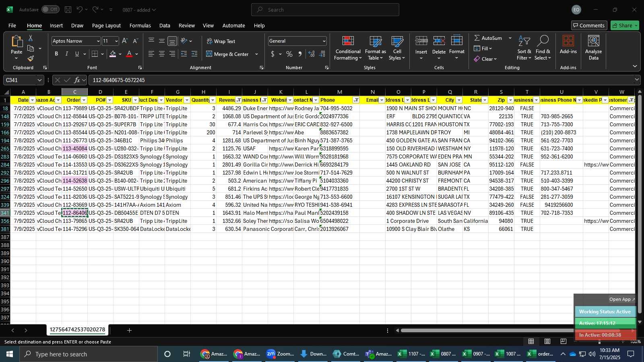The height and width of the screenshot is (362, 644).
Task: Decrease the indent
Action: tap(184, 54)
